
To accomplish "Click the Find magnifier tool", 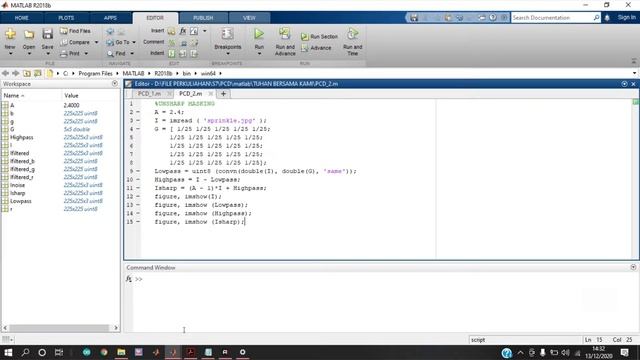I will [x=116, y=53].
